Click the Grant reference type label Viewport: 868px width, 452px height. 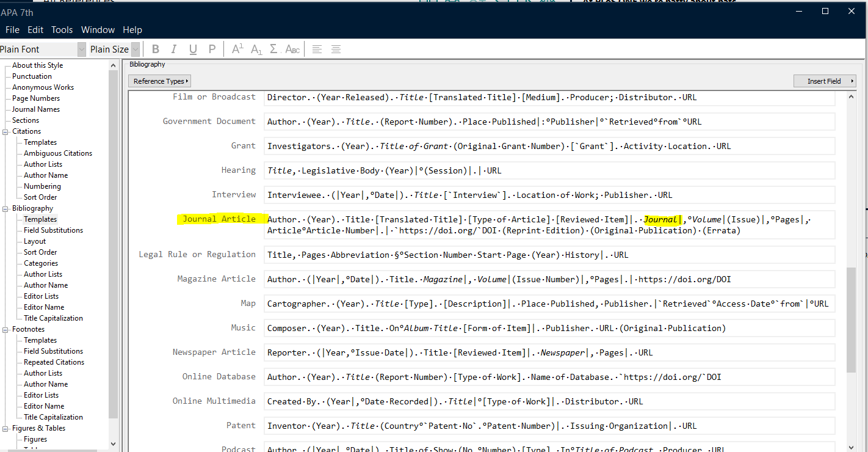tap(244, 146)
